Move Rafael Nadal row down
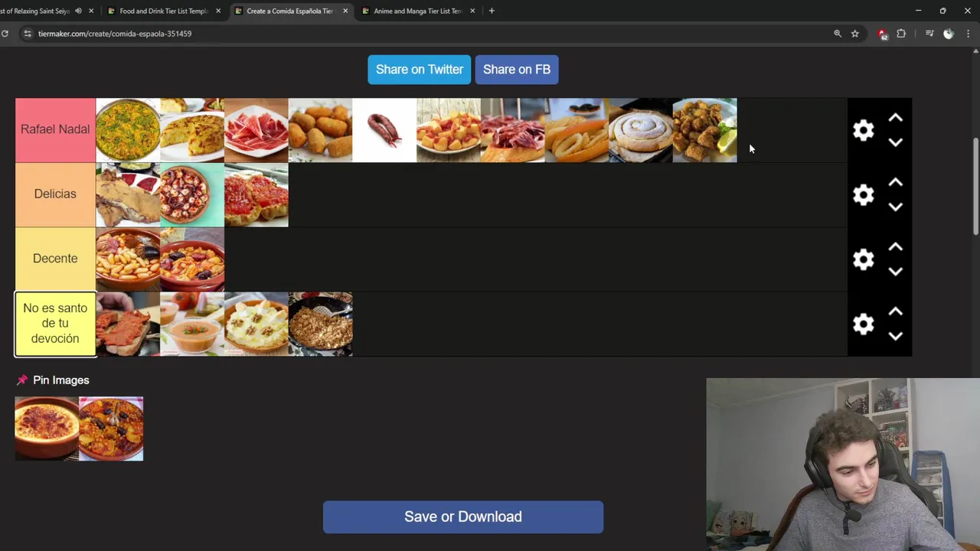Viewport: 980px width, 551px height. tap(895, 142)
